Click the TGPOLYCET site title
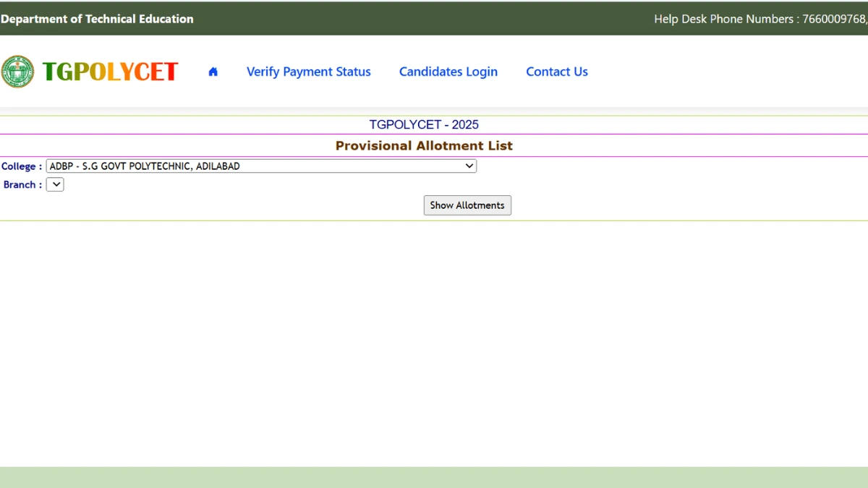This screenshot has width=868, height=488. (x=110, y=72)
